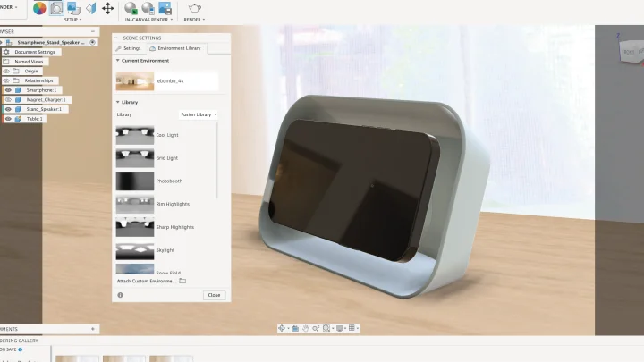Select the Zoom magnifier tool
The image size is (644, 362).
[x=316, y=328]
